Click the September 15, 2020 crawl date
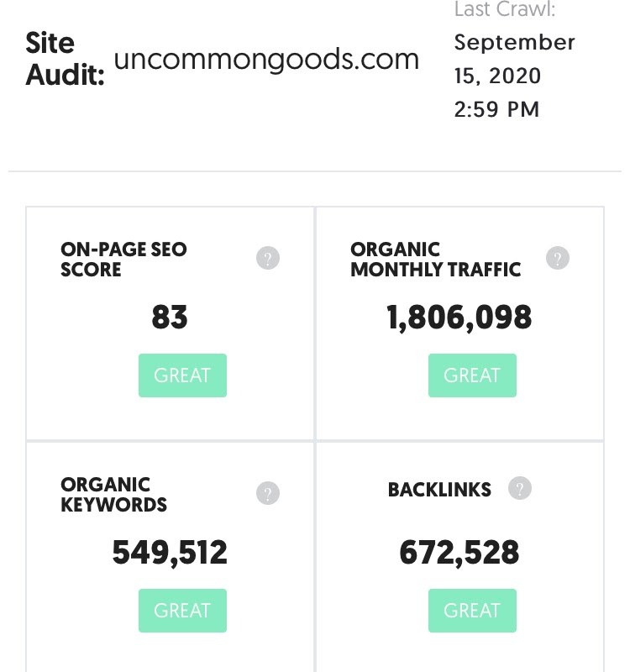Viewport: 630px width, 672px height. point(514,59)
